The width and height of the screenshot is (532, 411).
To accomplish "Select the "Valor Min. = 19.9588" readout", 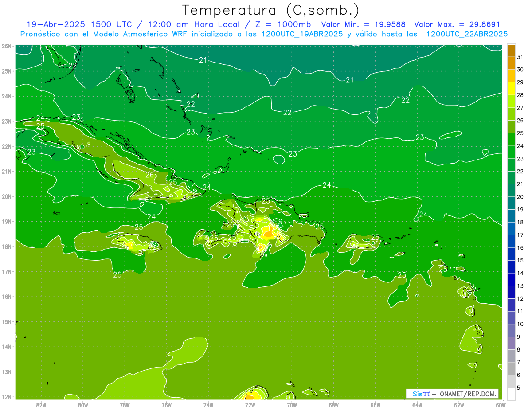I will pyautogui.click(x=364, y=24).
